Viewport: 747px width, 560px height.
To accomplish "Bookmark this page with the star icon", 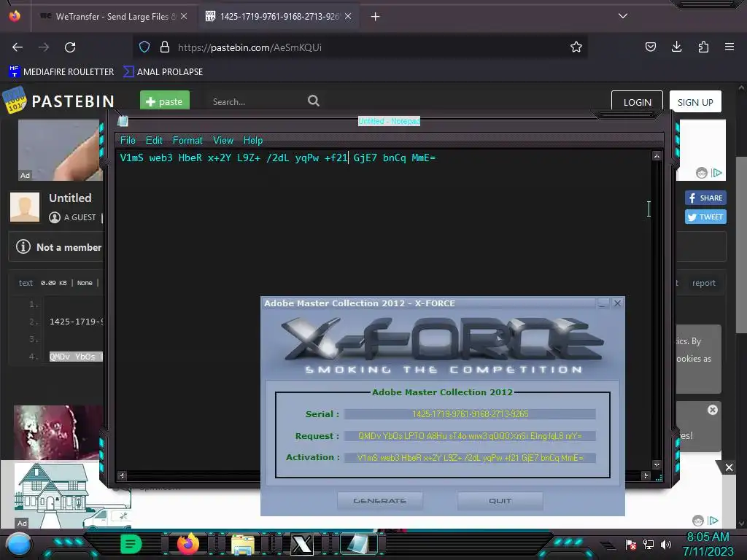I will (x=576, y=47).
